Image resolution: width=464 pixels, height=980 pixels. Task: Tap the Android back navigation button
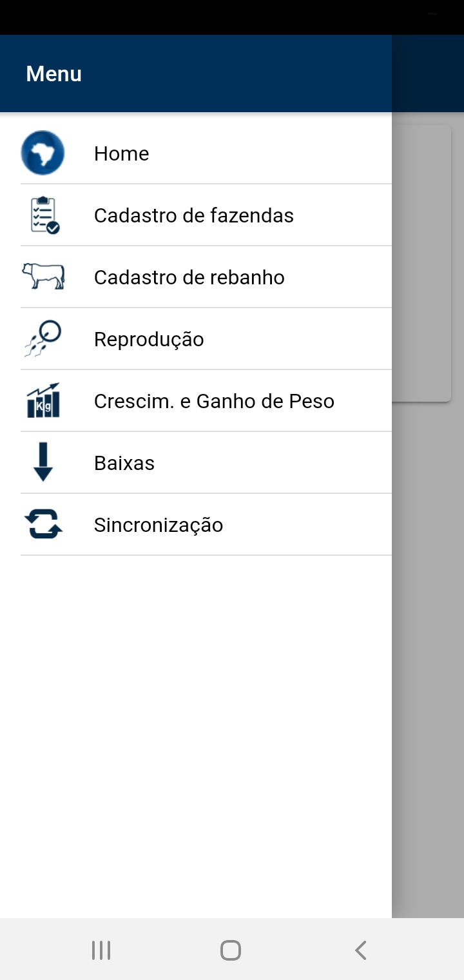(x=361, y=950)
